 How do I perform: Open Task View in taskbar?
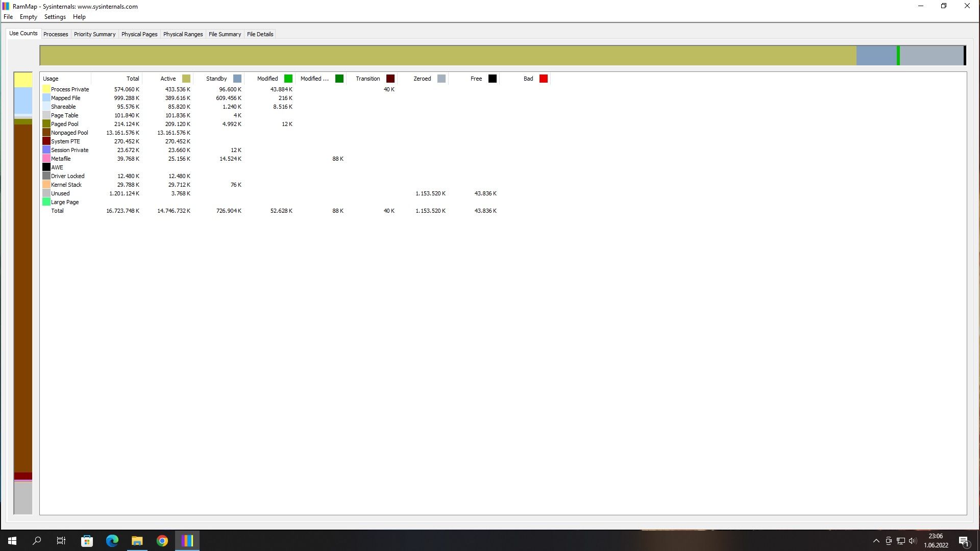pyautogui.click(x=61, y=541)
